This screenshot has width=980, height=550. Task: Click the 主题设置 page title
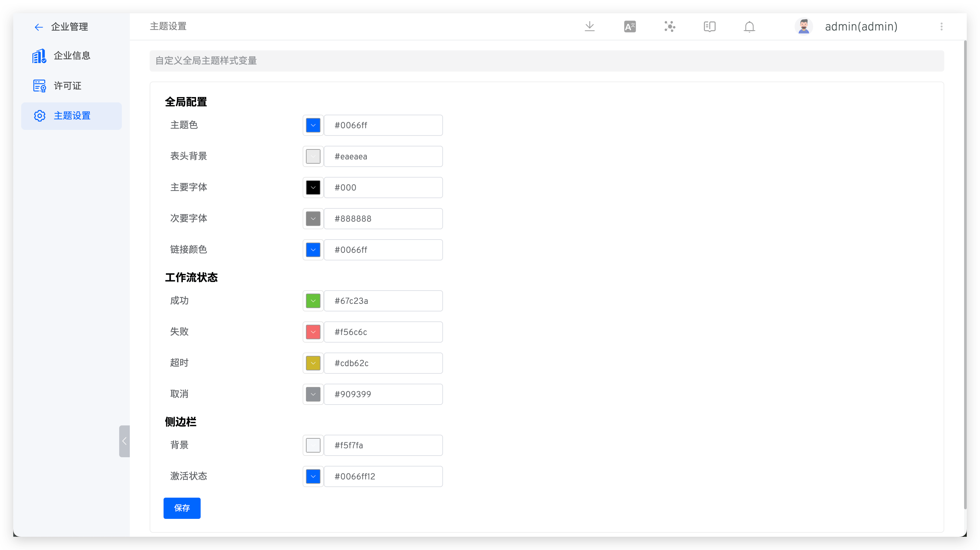point(168,26)
